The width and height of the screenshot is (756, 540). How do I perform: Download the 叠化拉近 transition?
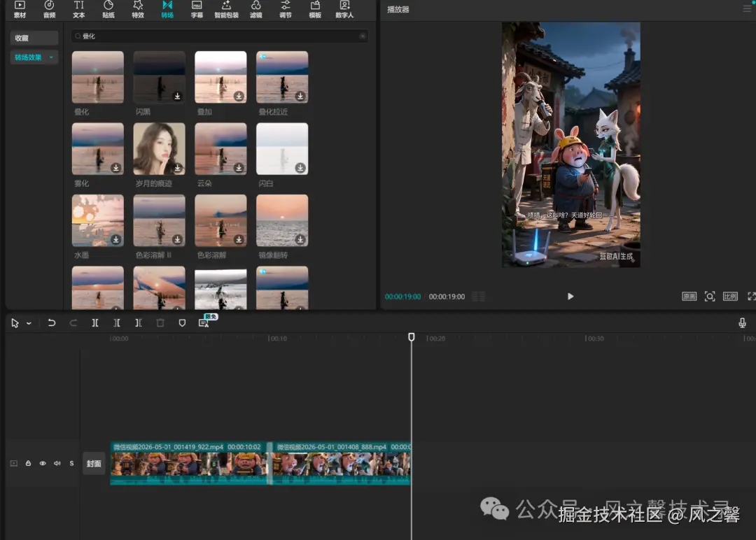coord(300,96)
